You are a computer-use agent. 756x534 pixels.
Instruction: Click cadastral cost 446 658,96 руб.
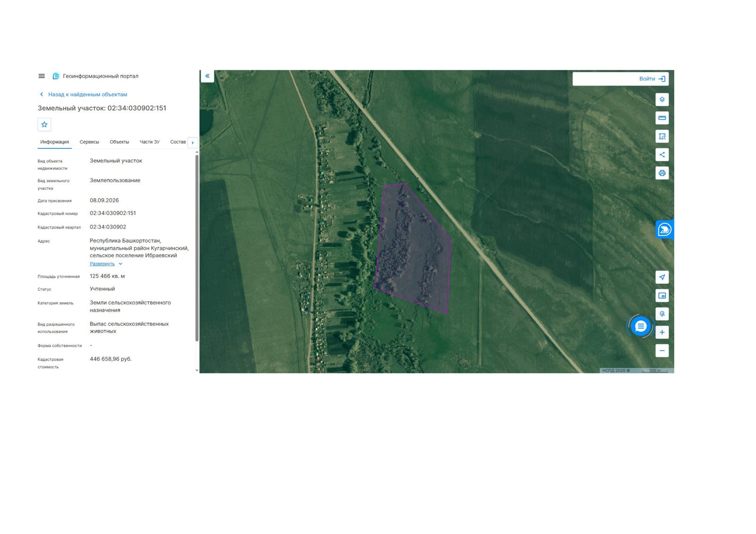pos(111,359)
